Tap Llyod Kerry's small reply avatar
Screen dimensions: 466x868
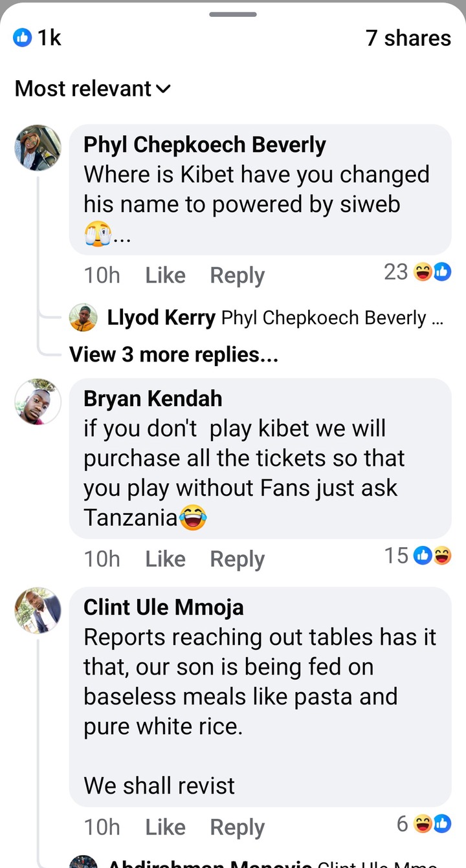pos(83,318)
